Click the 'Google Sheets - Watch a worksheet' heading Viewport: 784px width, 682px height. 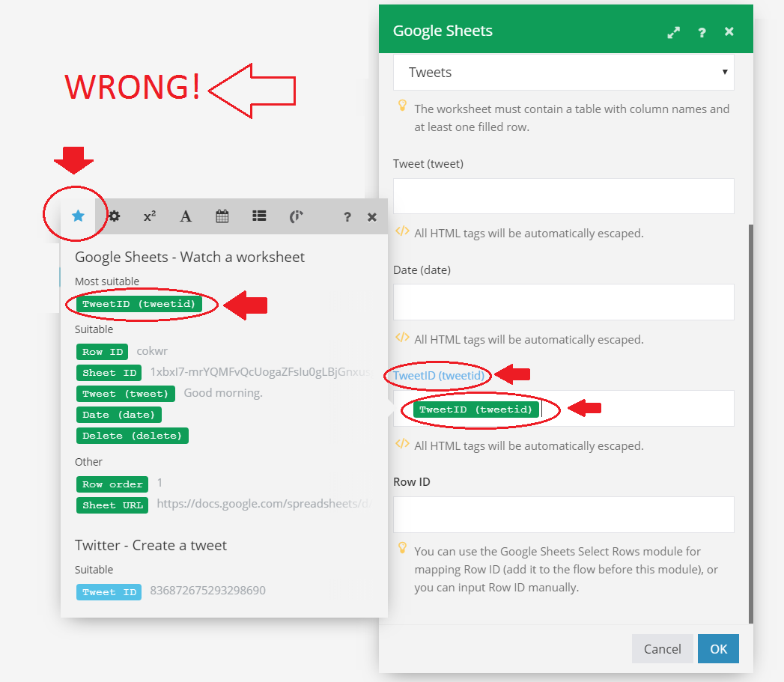pos(189,257)
